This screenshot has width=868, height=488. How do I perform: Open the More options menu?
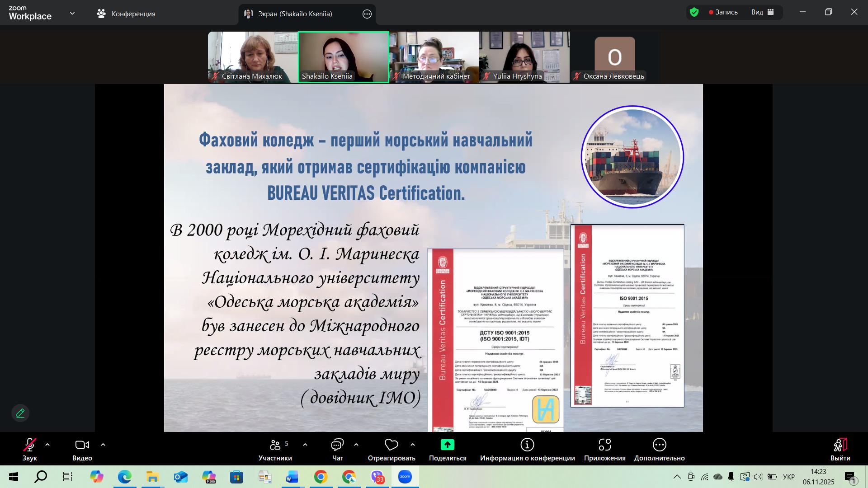click(x=659, y=445)
